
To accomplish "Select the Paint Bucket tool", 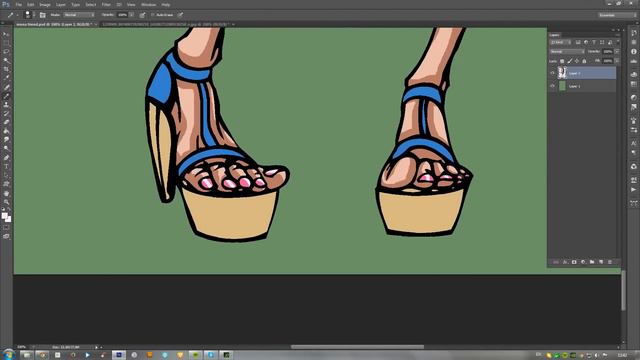I will pos(6,131).
